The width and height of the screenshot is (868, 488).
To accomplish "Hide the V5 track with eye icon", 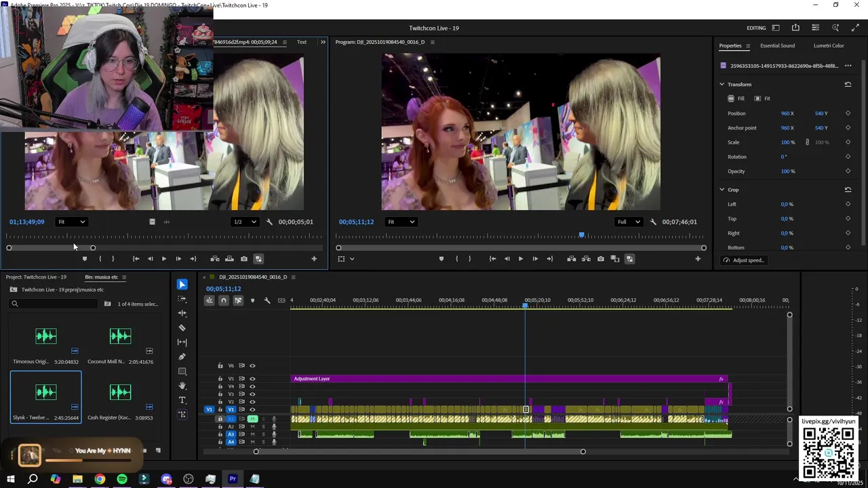I will click(252, 379).
